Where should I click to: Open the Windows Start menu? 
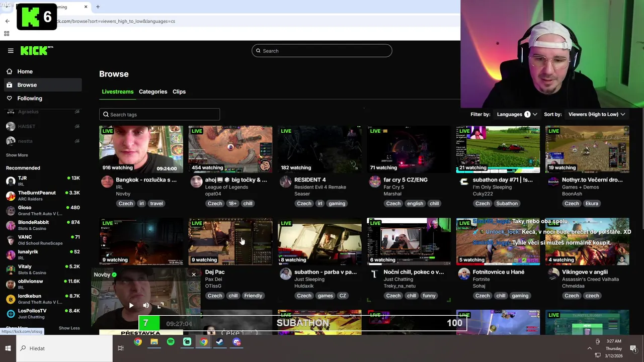point(8,348)
